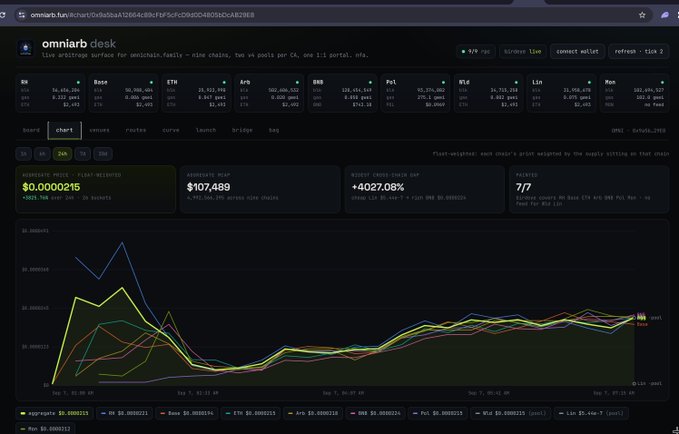Open the venues tab
679x434 pixels.
pyautogui.click(x=99, y=130)
